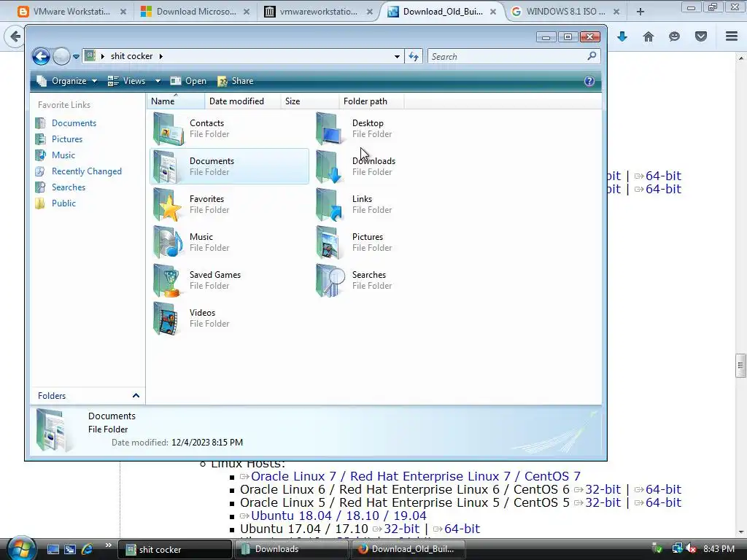The width and height of the screenshot is (747, 560).
Task: Open Views dropdown arrow
Action: (x=158, y=81)
